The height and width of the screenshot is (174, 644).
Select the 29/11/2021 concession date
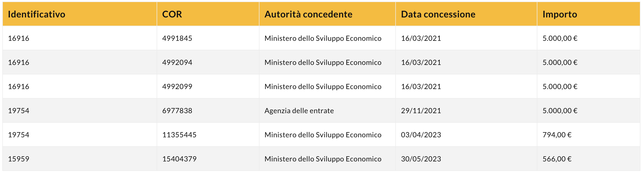point(421,111)
